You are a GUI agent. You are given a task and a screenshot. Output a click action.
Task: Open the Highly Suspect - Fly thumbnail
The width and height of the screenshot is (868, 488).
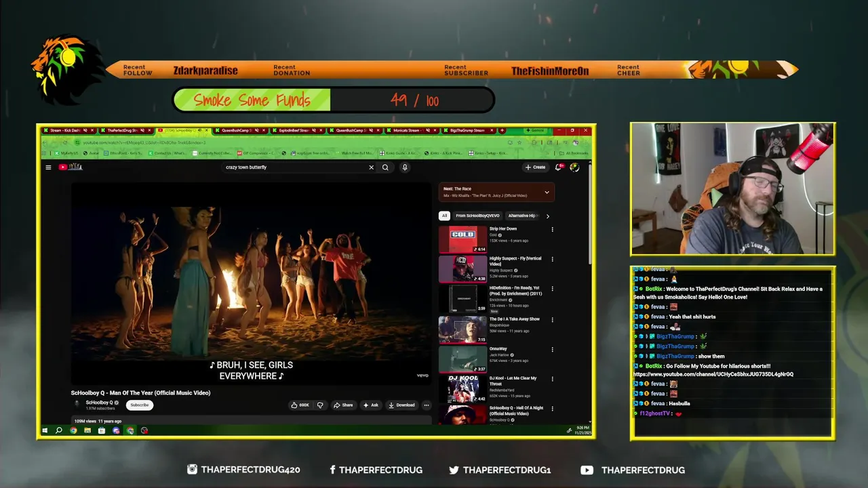tap(462, 269)
